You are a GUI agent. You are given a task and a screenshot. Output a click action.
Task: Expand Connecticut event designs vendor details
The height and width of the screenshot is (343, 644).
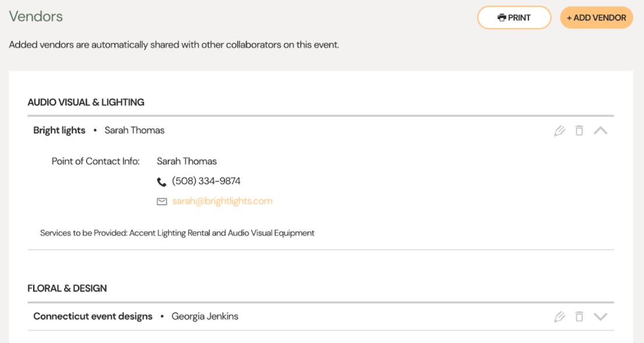tap(600, 317)
